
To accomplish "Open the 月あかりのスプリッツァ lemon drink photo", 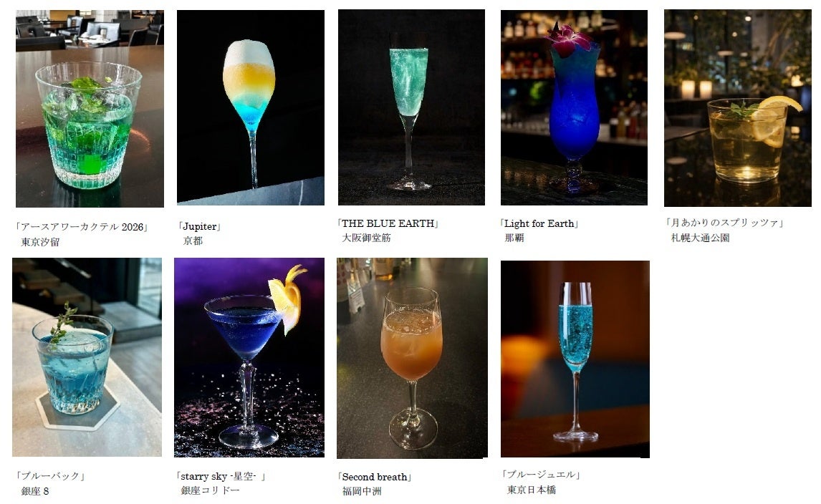I will click(738, 108).
